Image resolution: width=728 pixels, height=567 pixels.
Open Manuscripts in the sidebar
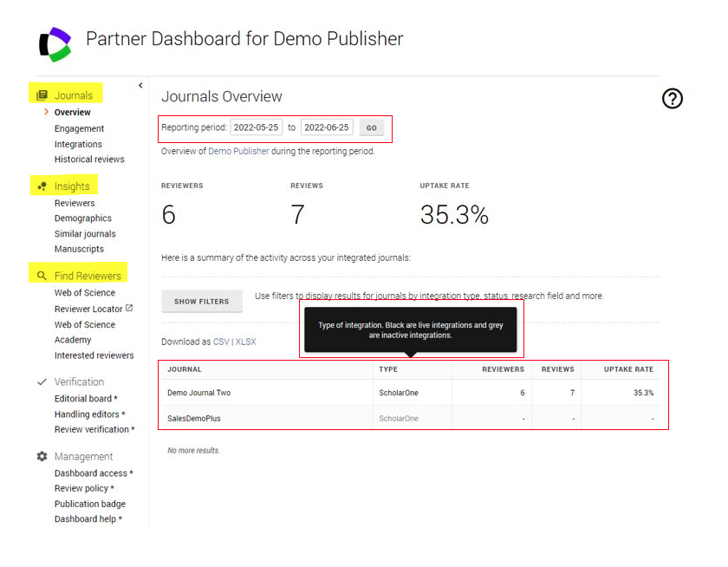(x=79, y=249)
